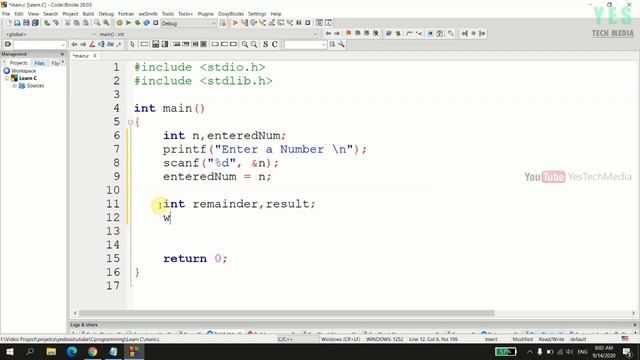The height and width of the screenshot is (360, 640).
Task: Click the Rebuild icon
Action: pyautogui.click(x=147, y=23)
